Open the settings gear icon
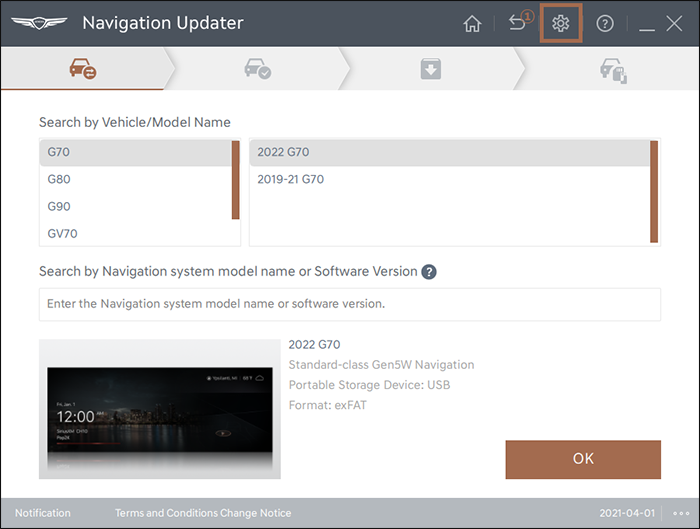The height and width of the screenshot is (529, 700). (560, 23)
